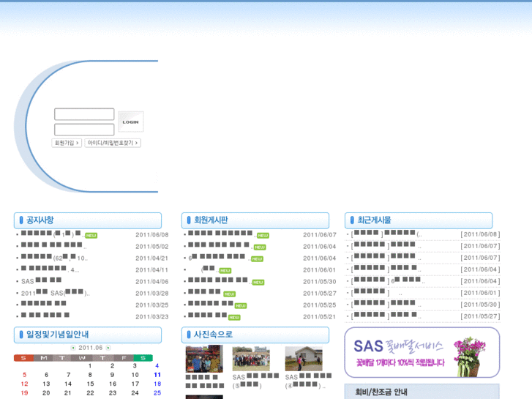Focus the upper ID input field
Image resolution: width=532 pixels, height=399 pixels.
(84, 114)
